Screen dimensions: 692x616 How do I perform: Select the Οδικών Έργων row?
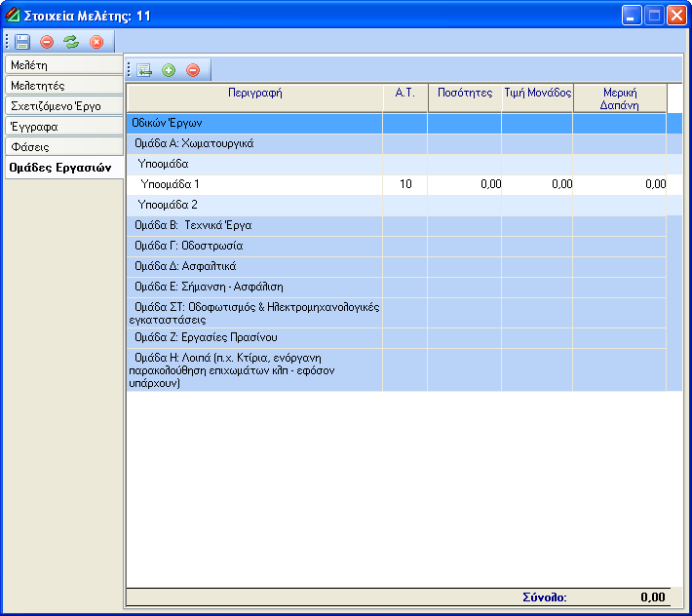[404, 123]
